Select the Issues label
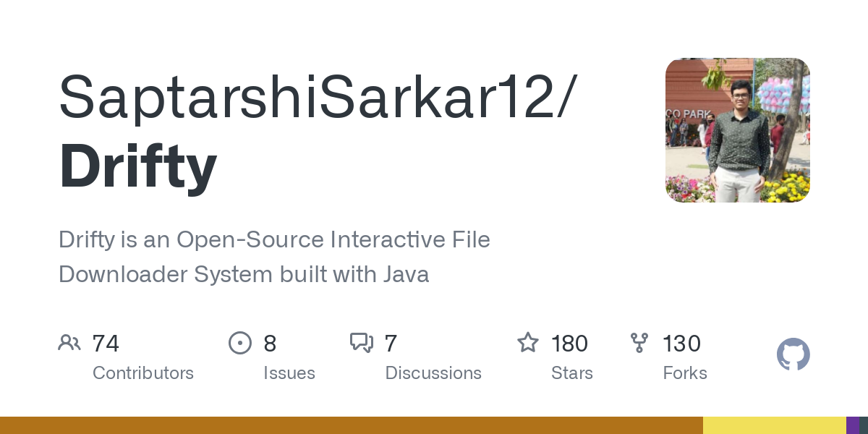Screen dimensions: 868x434 pyautogui.click(x=289, y=373)
